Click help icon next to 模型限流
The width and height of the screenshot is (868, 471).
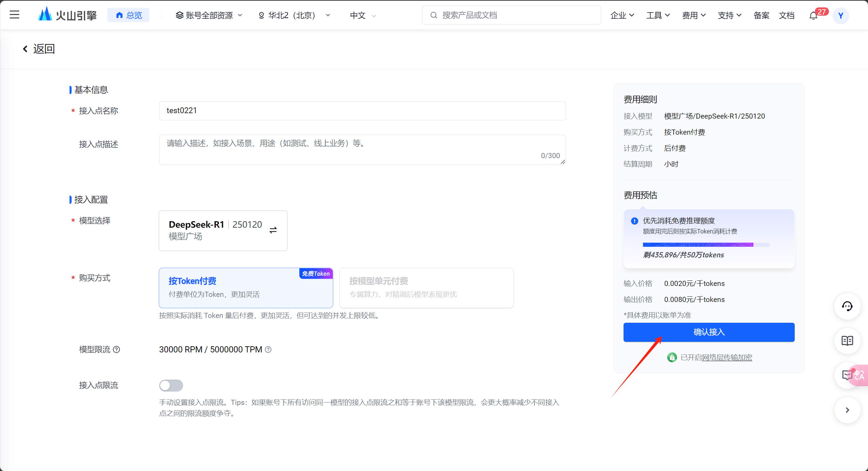[117, 349]
